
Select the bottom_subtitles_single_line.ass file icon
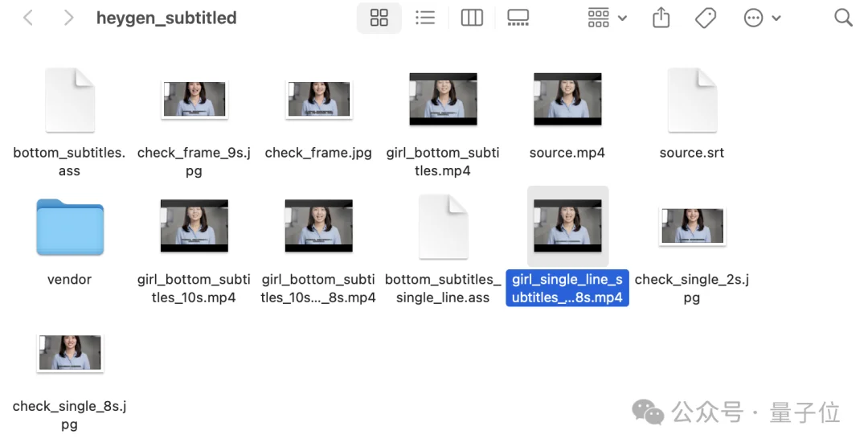[x=444, y=227]
